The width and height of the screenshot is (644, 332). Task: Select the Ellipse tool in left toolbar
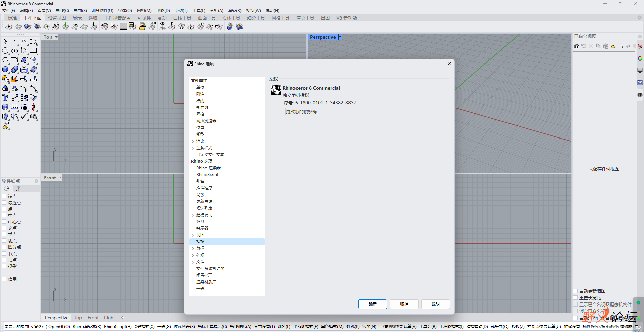point(14,51)
